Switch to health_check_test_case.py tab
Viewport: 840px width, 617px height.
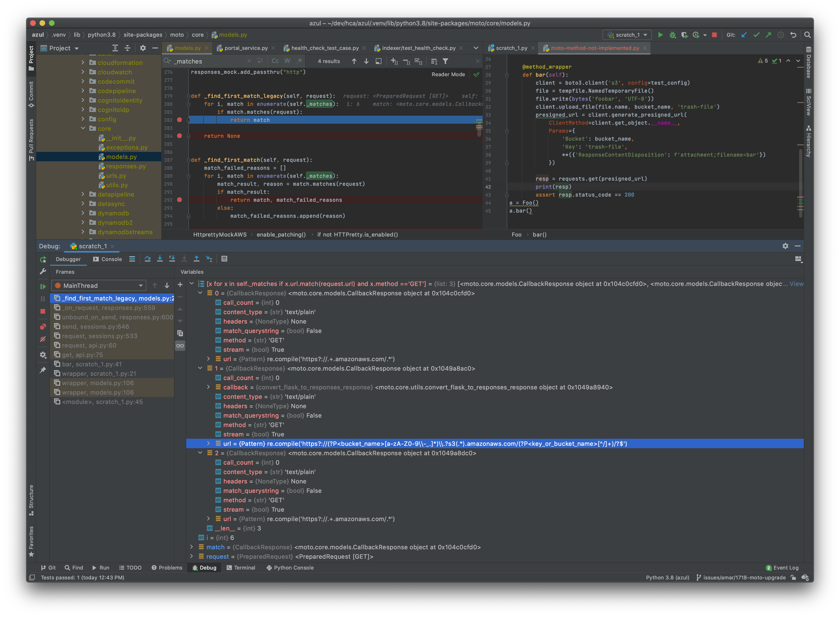pyautogui.click(x=325, y=48)
